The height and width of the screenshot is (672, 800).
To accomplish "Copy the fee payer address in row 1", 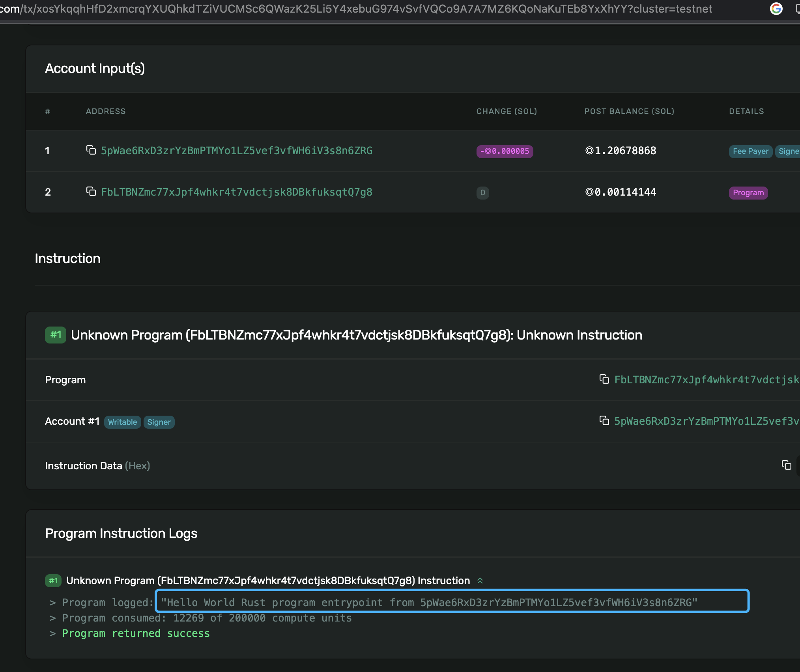I will coord(91,150).
